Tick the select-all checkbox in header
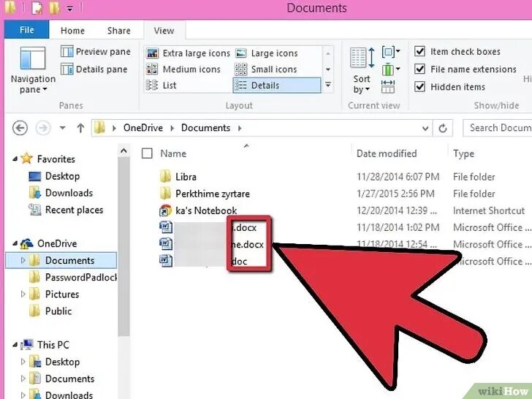532x399 pixels. [147, 153]
